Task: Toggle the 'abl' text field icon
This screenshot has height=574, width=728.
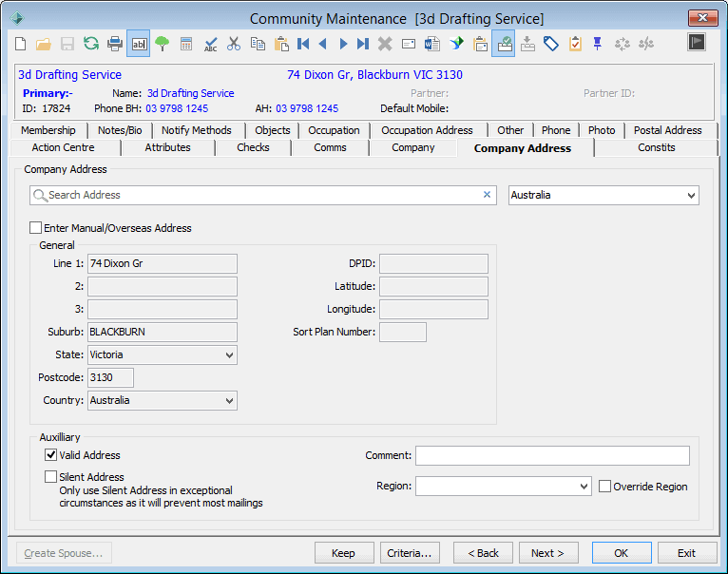Action: [x=139, y=44]
